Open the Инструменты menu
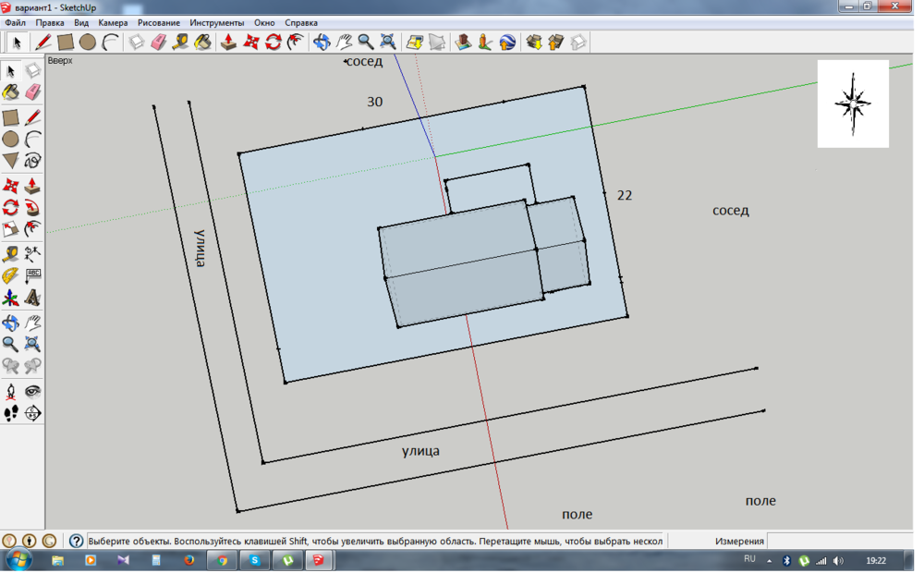Image resolution: width=924 pixels, height=573 pixels. 217,22
